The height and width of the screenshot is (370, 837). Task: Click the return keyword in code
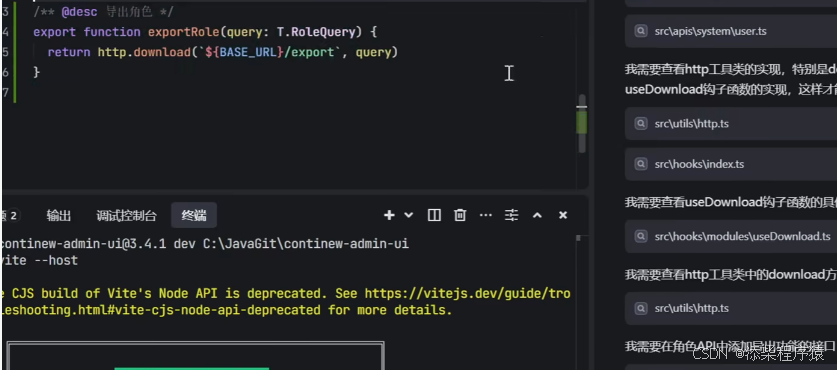coord(69,52)
